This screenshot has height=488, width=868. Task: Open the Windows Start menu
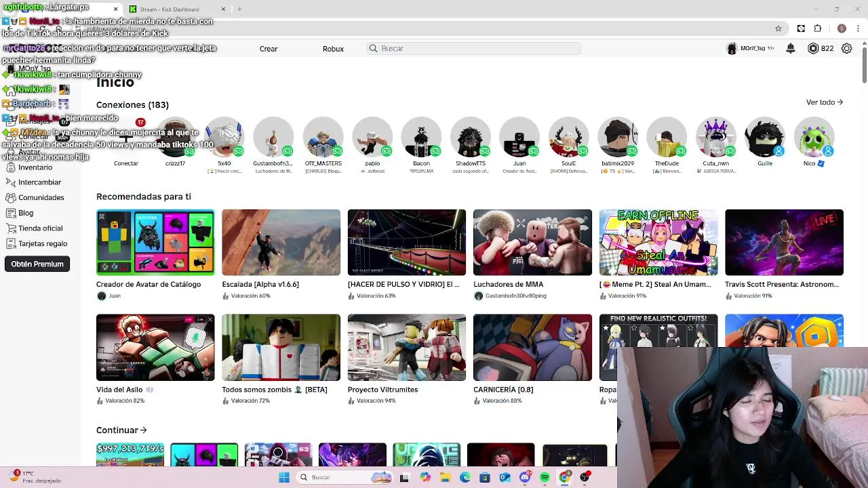(284, 477)
